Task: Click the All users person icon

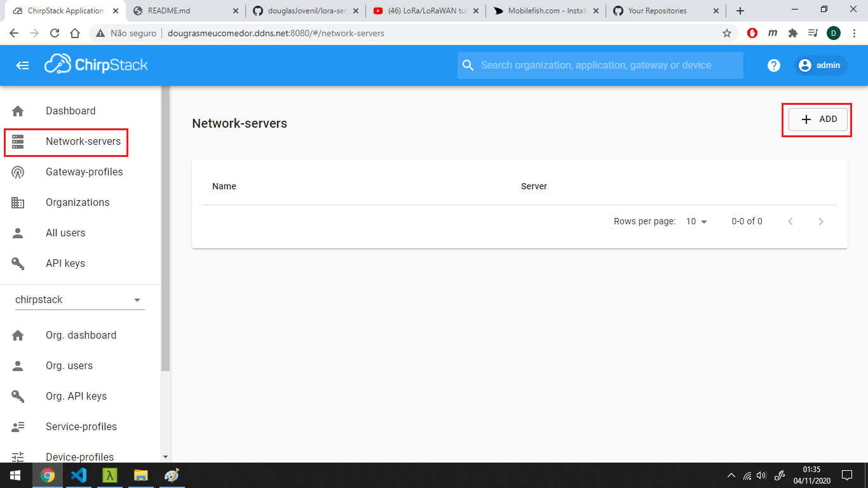Action: [18, 233]
